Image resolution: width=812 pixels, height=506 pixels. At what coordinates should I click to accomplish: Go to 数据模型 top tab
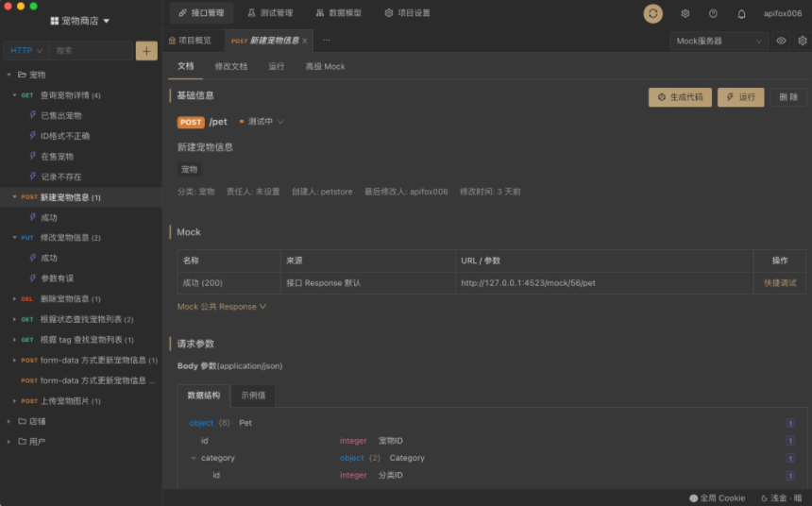click(339, 13)
